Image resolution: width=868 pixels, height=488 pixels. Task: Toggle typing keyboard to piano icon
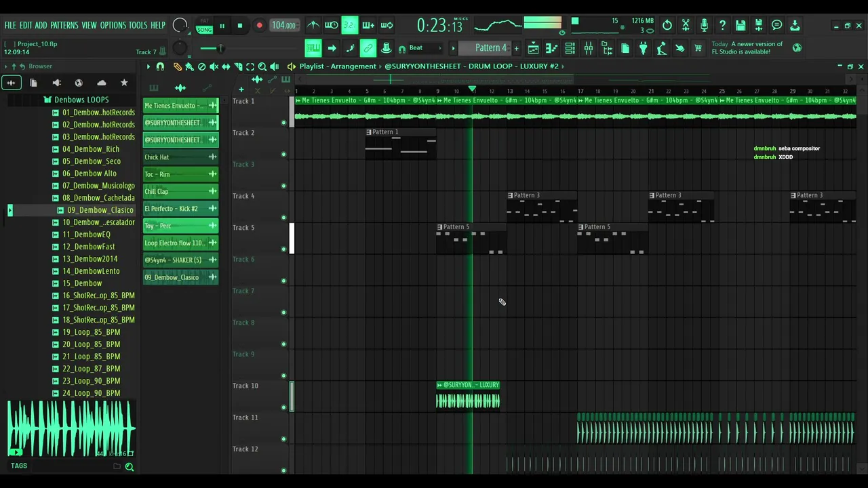click(313, 48)
